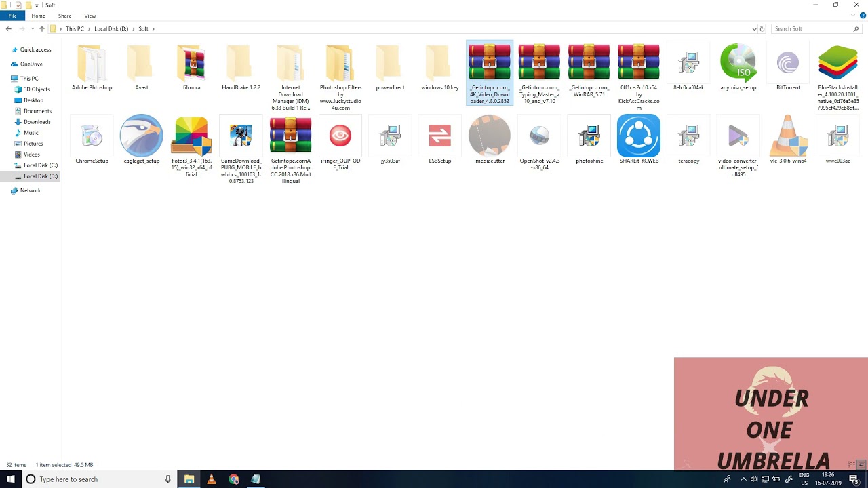Select the Typing_Master archive
The width and height of the screenshot is (868, 488).
click(539, 75)
